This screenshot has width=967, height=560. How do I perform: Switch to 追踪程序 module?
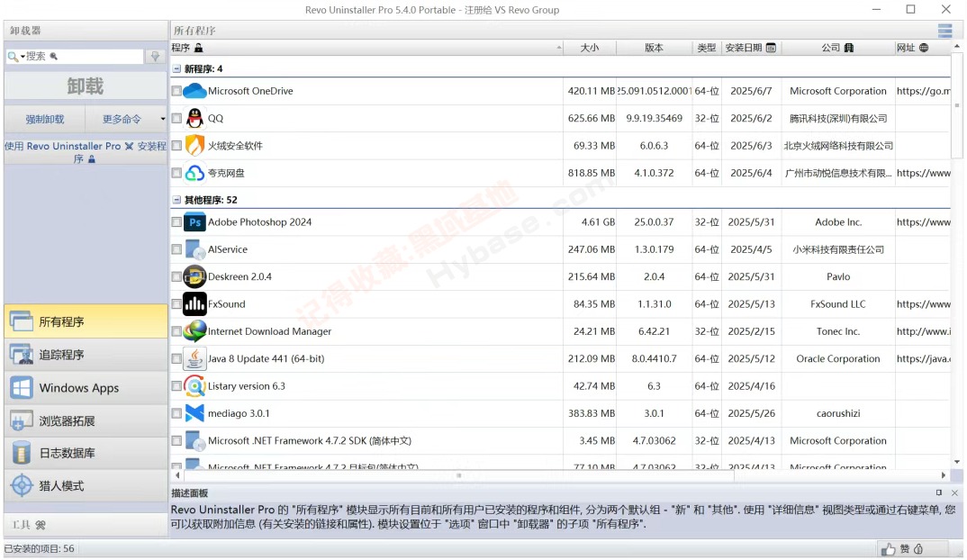86,355
